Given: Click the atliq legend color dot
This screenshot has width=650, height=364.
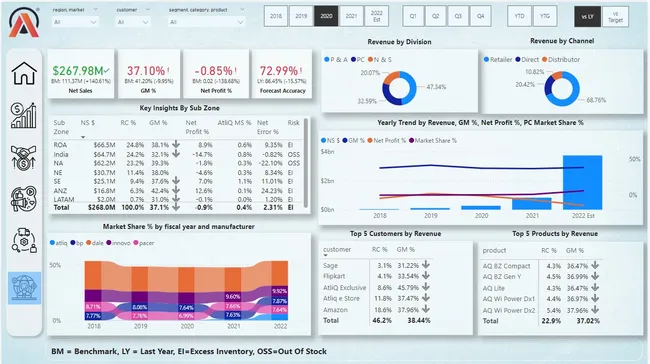Looking at the screenshot, I should point(52,243).
